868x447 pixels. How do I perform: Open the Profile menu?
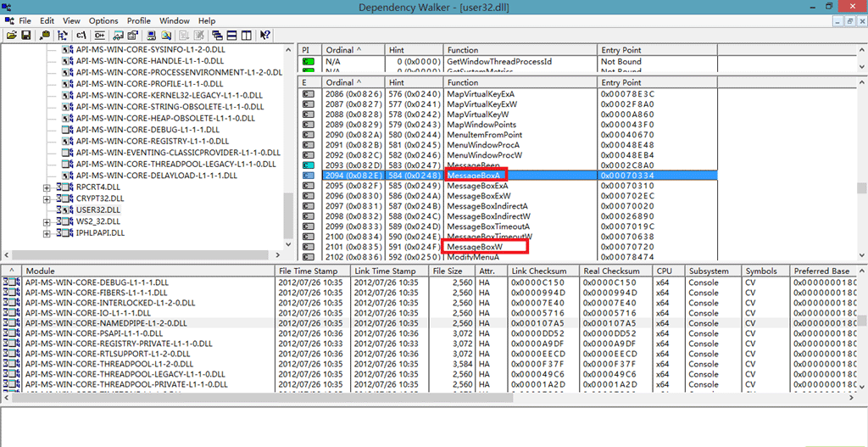(139, 20)
